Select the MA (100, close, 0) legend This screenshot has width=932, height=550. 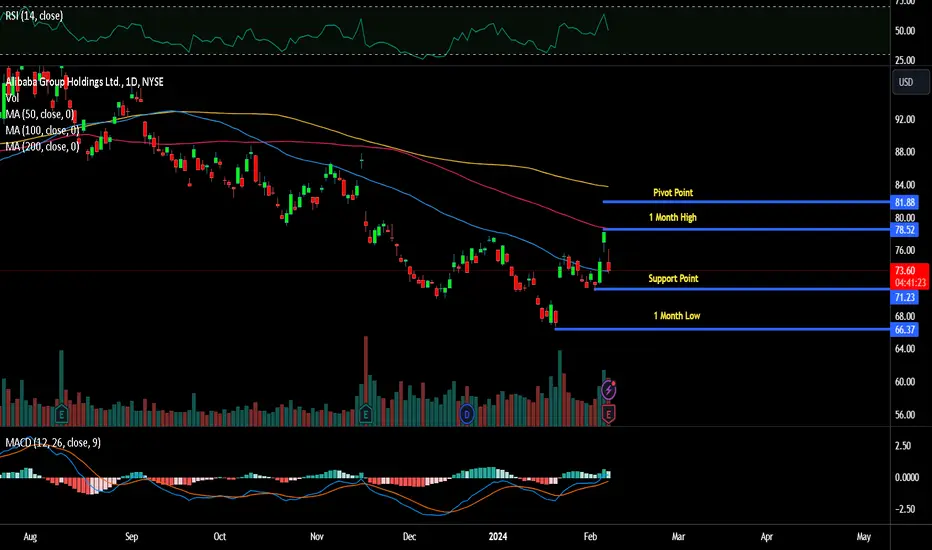click(x=42, y=130)
